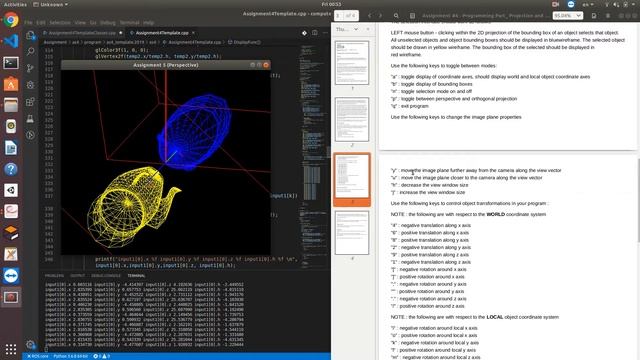Open VS Code Explorer view
The width and height of the screenshot is (640, 360).
pyautogui.click(x=30, y=36)
